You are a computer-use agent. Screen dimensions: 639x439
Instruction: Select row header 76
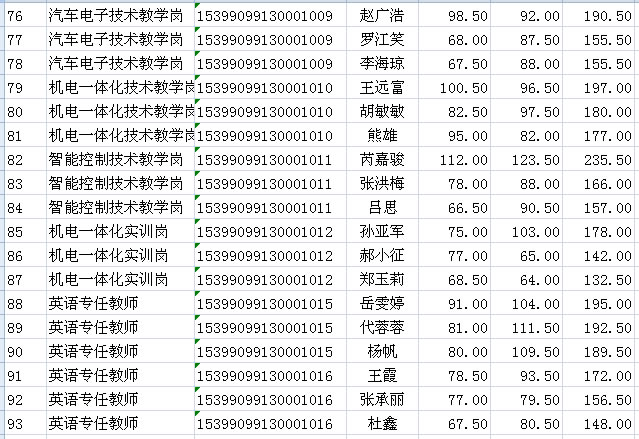[20, 17]
